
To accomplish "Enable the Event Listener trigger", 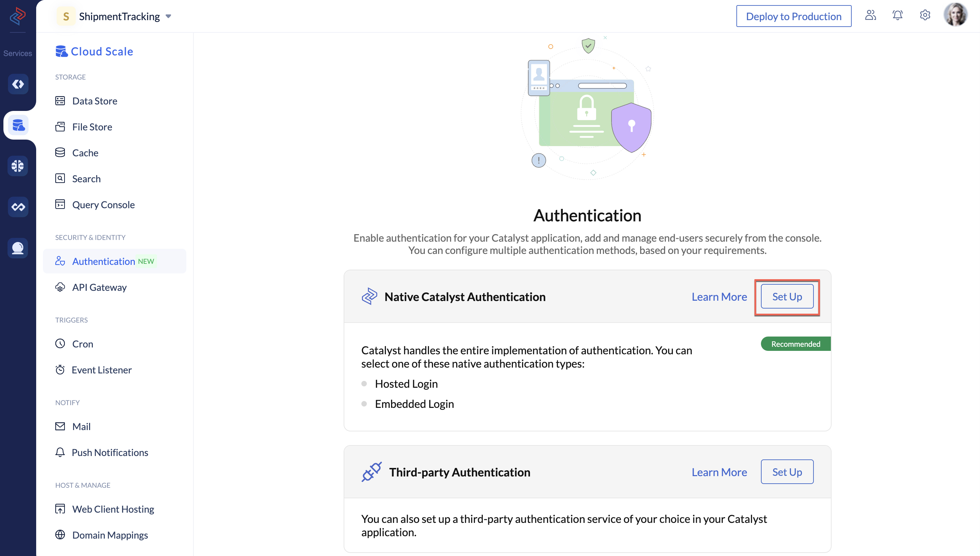I will tap(101, 369).
